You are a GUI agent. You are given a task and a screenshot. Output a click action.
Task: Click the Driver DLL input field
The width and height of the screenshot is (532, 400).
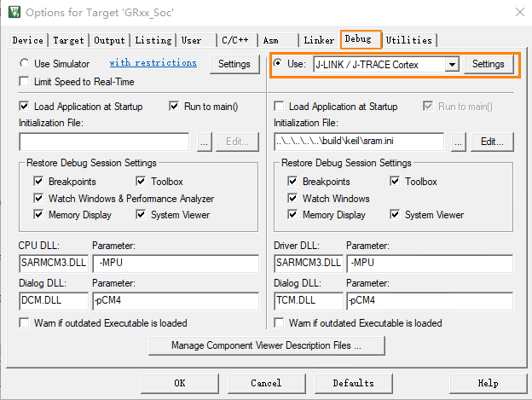point(308,263)
